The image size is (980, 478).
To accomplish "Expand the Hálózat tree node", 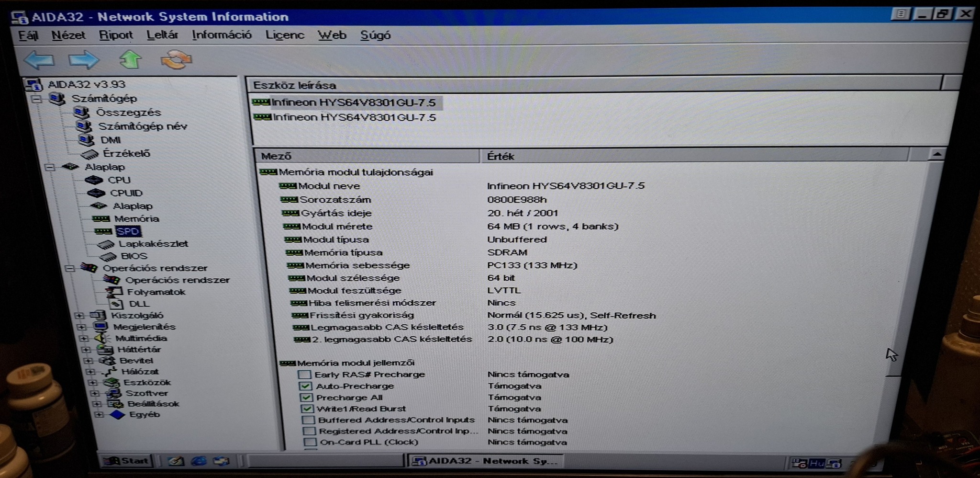I will (x=90, y=372).
